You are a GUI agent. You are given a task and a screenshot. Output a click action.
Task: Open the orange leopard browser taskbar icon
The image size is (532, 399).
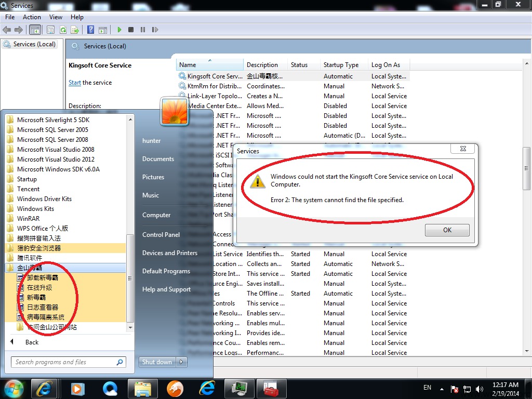pyautogui.click(x=175, y=389)
